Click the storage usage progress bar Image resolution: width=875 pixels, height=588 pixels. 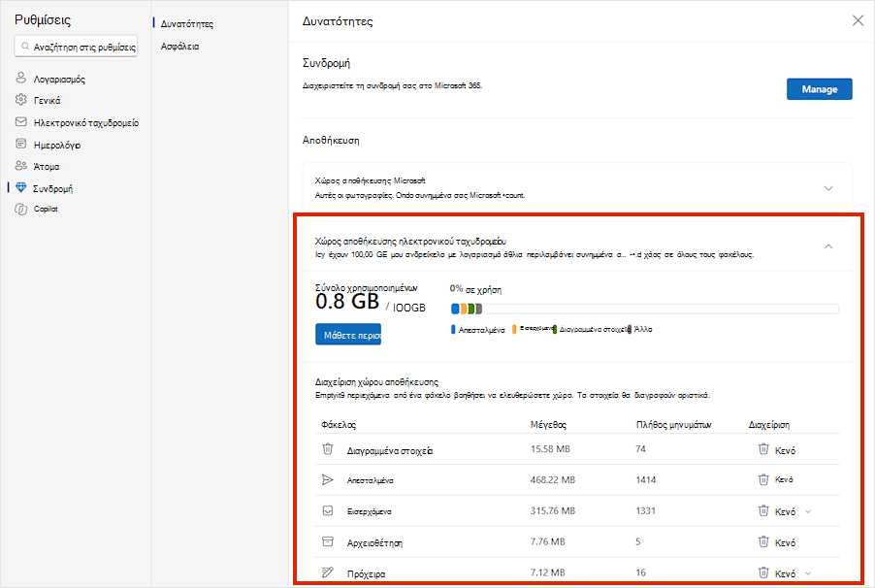(x=644, y=309)
